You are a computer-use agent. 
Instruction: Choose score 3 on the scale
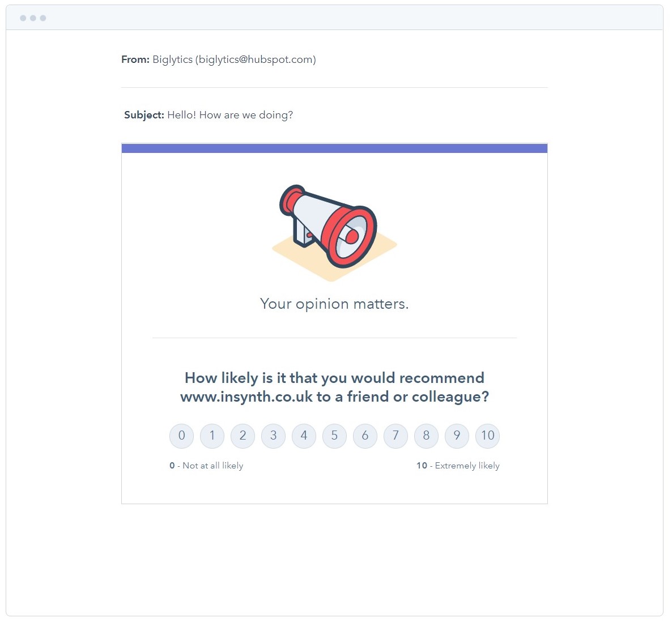point(274,436)
